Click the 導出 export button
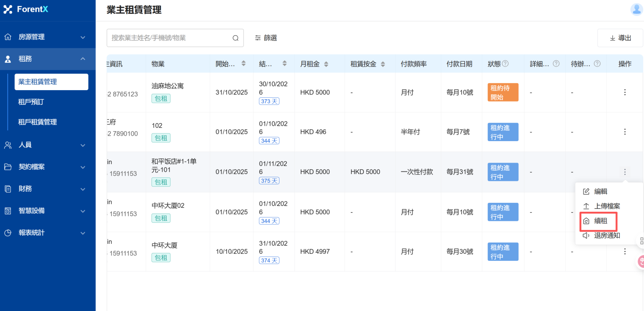 (620, 38)
